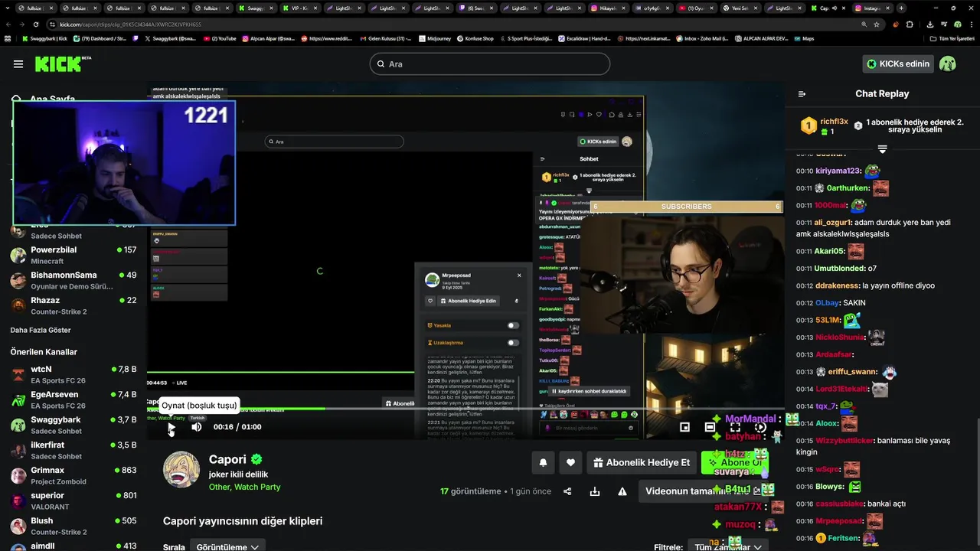Switch to the Swaggy browser tab

(255, 8)
